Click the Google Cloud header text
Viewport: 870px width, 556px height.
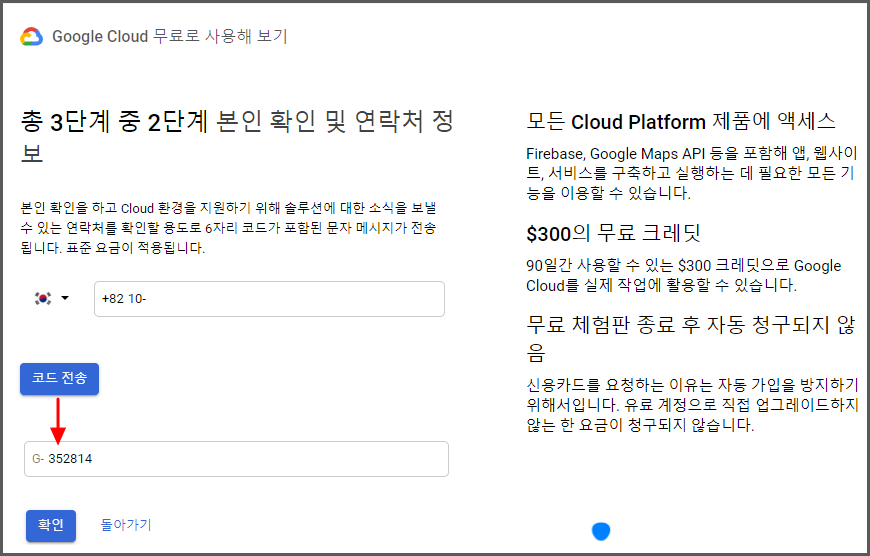pyautogui.click(x=99, y=37)
